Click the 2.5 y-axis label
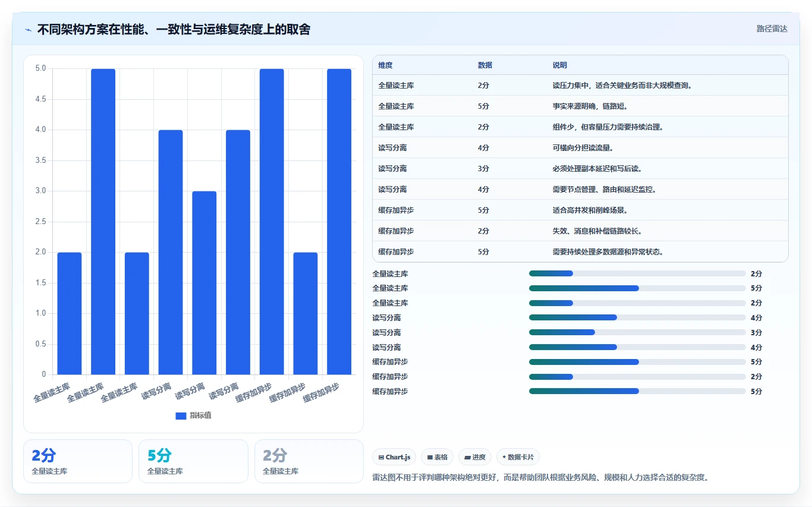This screenshot has height=507, width=812. pos(40,222)
